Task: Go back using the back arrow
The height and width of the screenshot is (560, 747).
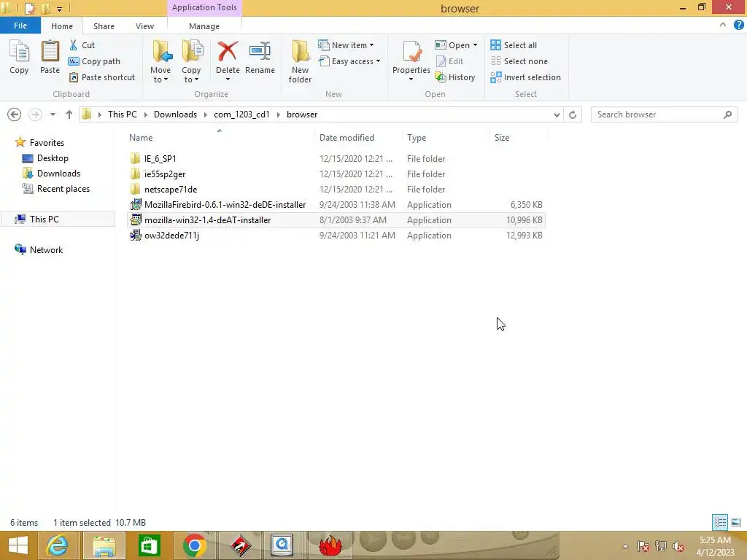Action: click(15, 114)
